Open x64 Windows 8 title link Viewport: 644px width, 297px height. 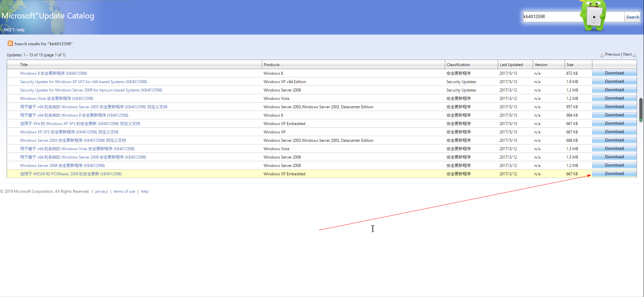[74, 115]
